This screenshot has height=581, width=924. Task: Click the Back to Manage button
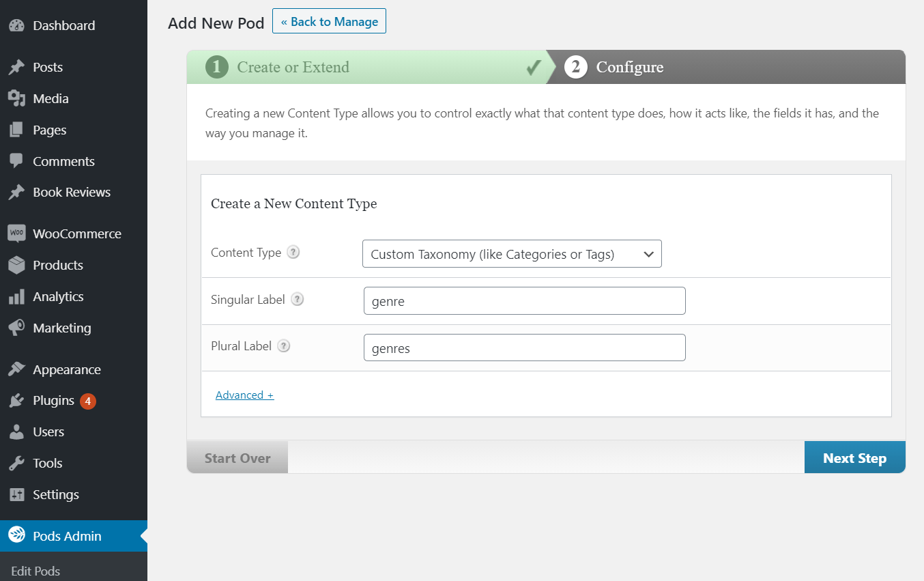[x=329, y=21]
